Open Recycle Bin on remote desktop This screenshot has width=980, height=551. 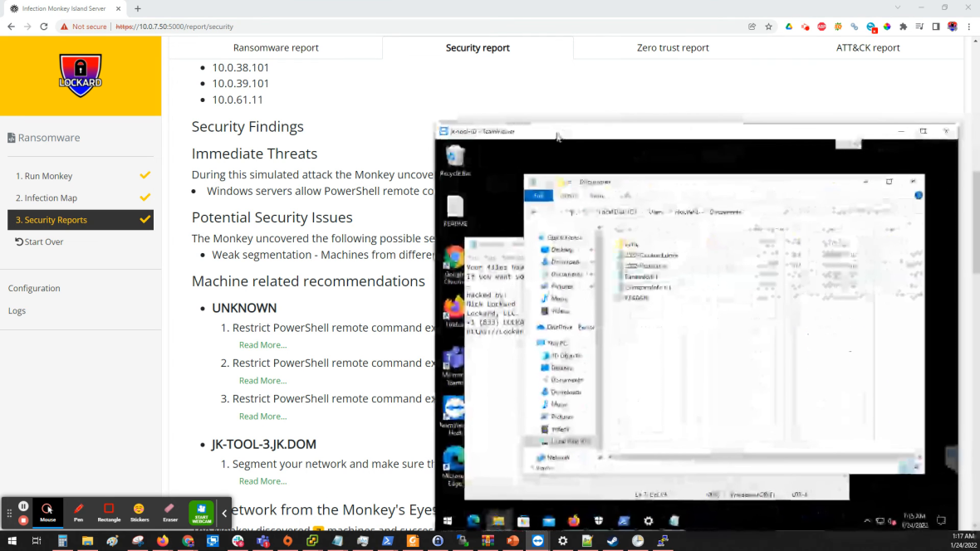455,160
